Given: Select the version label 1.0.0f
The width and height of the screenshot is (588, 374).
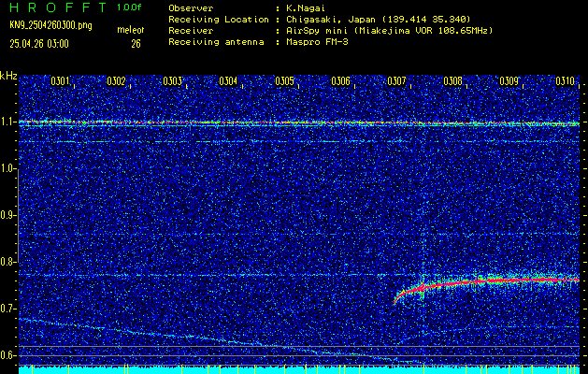Looking at the screenshot, I should (129, 7).
